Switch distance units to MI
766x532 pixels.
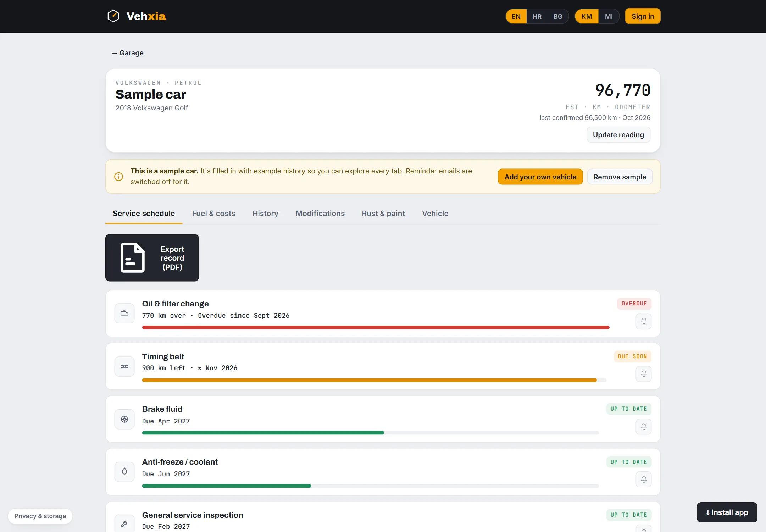tap(609, 16)
